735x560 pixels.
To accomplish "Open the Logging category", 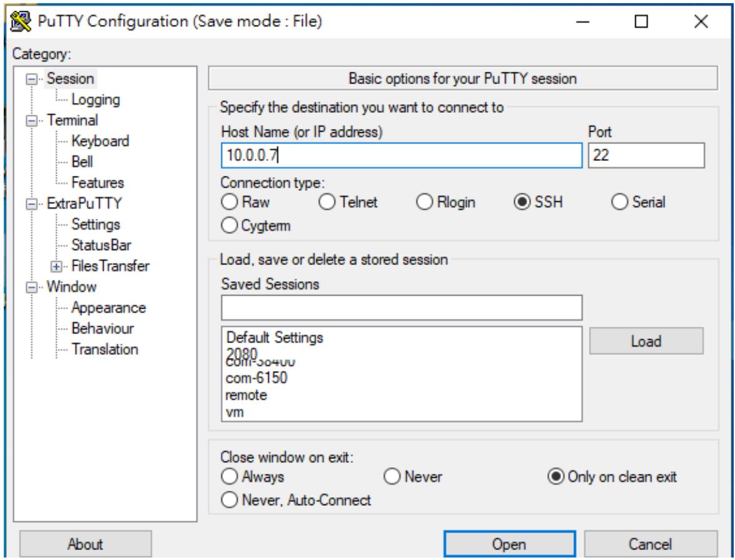I will pyautogui.click(x=95, y=99).
